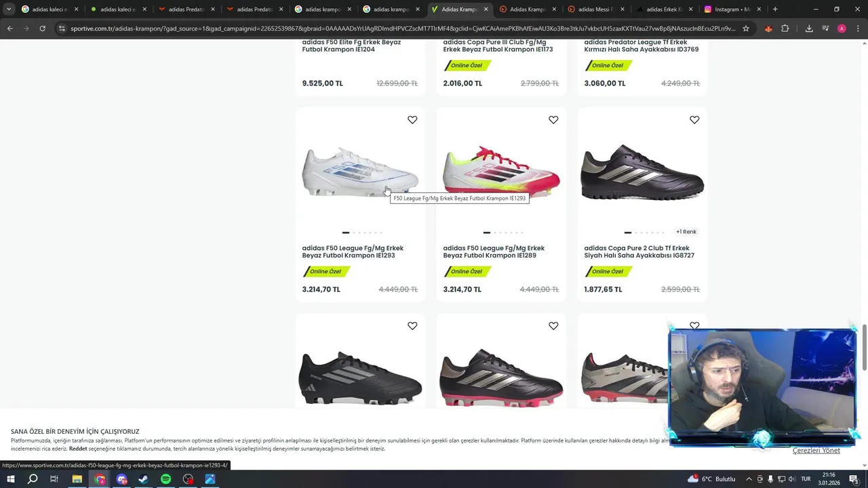Click the 1.877,65 TL price
The height and width of the screenshot is (488, 868).
click(603, 289)
